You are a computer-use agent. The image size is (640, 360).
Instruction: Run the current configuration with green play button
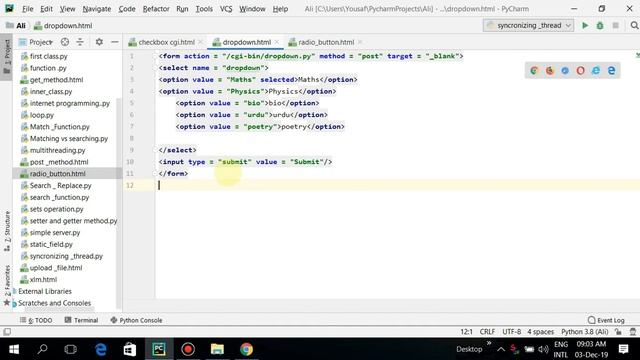click(x=585, y=25)
